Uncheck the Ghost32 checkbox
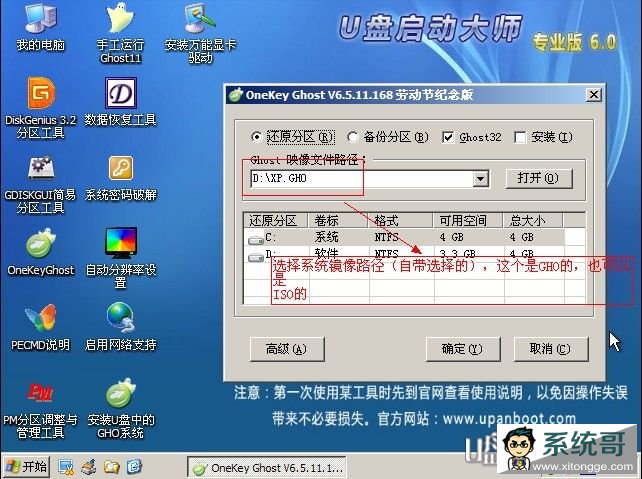642x479 pixels. pyautogui.click(x=448, y=137)
